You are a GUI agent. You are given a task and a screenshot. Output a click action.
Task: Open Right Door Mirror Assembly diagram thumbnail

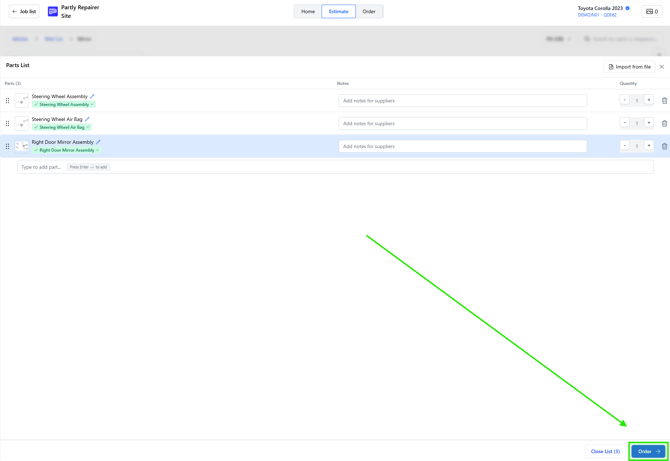(22, 146)
